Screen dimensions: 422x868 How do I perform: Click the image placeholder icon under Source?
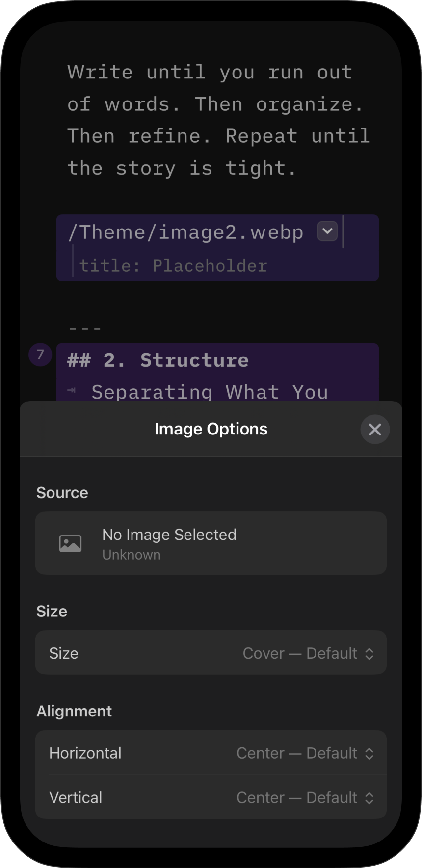point(70,543)
